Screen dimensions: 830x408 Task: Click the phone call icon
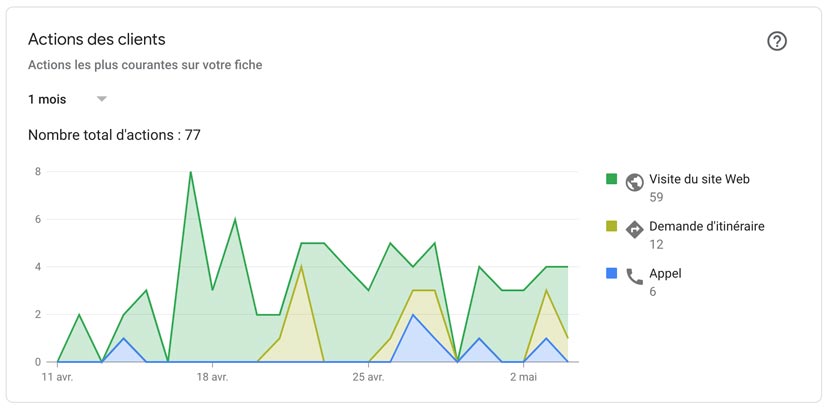pyautogui.click(x=634, y=276)
